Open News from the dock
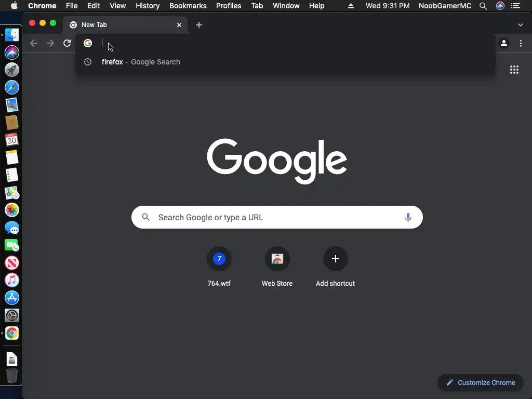532x399 pixels. click(x=12, y=262)
